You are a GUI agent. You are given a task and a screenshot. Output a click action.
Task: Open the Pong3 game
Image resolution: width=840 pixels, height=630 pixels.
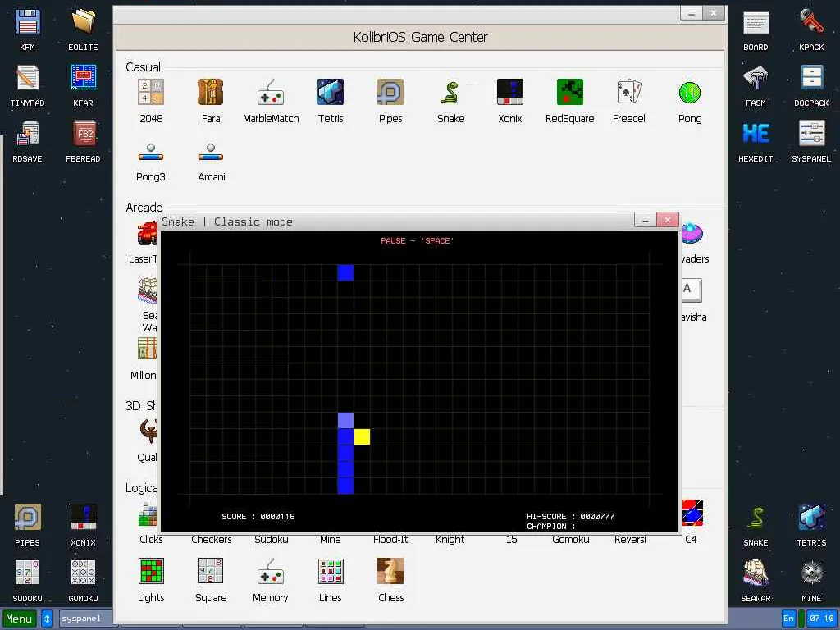click(151, 152)
